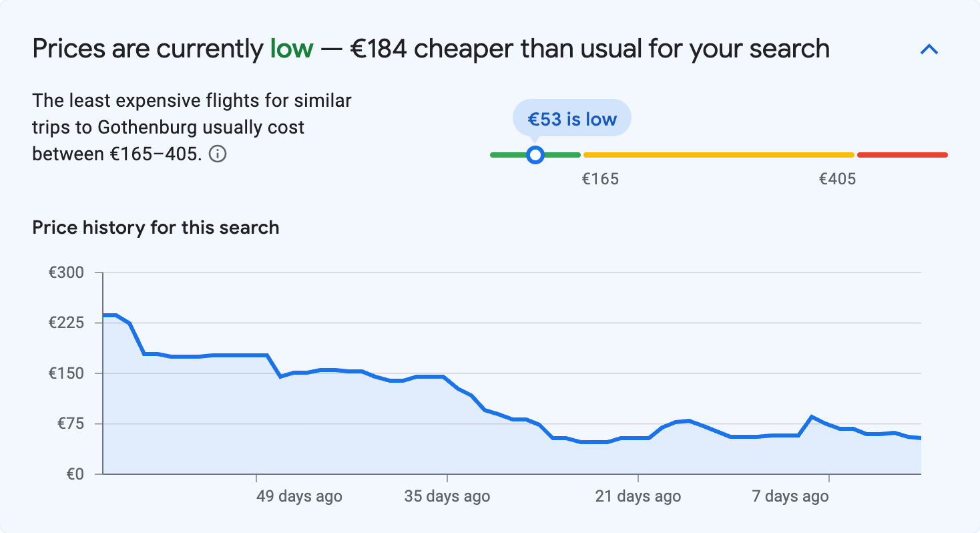Viewport: 980px width, 533px height.
Task: Click the €0 axis label on the chart
Action: pos(73,474)
